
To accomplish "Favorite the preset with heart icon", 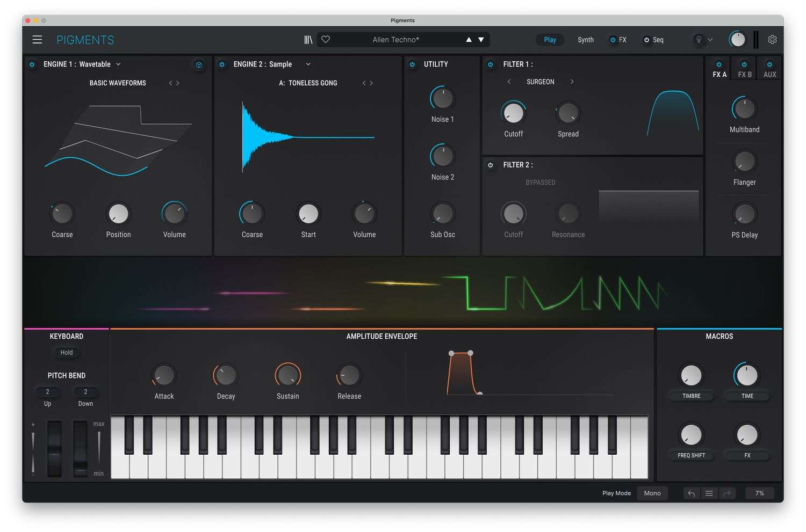I will 326,39.
